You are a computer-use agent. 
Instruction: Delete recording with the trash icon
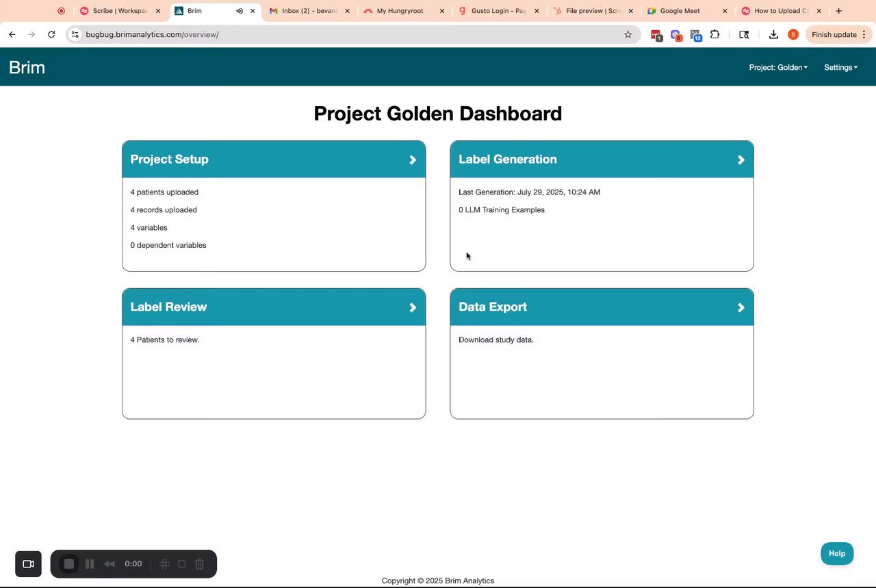[200, 564]
